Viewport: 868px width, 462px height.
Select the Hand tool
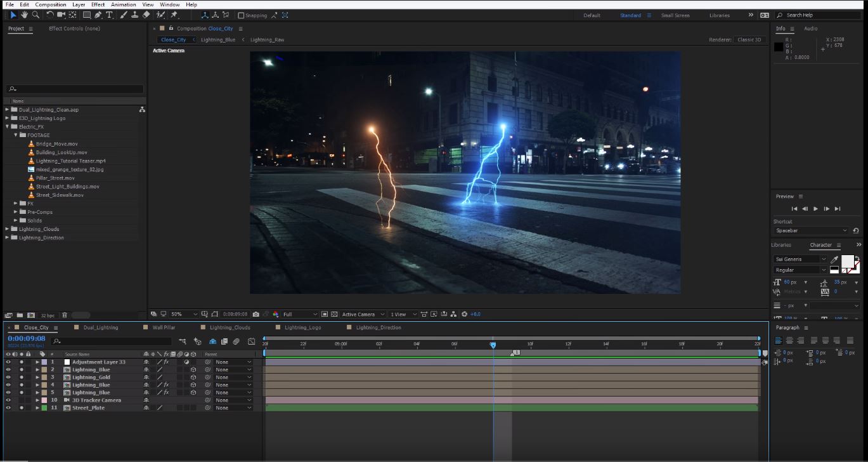point(24,15)
